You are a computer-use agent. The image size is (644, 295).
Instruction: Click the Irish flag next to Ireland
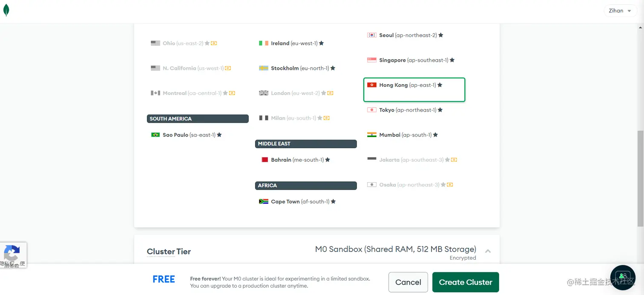264,43
